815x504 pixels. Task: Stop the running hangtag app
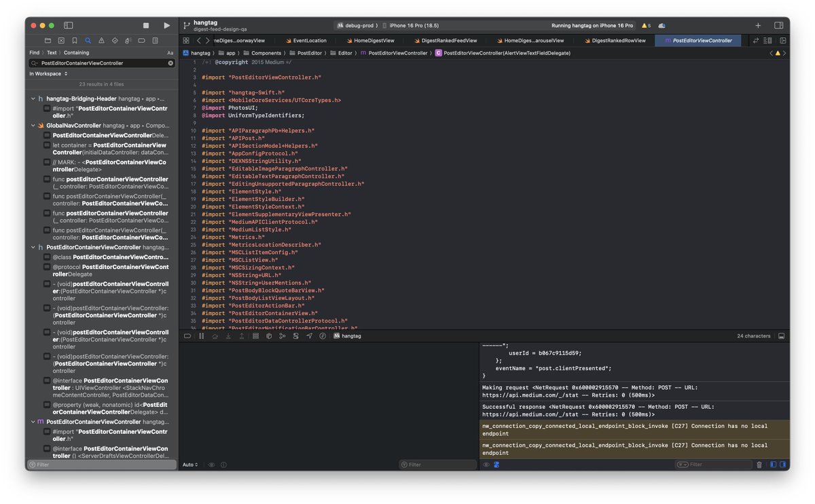point(146,25)
